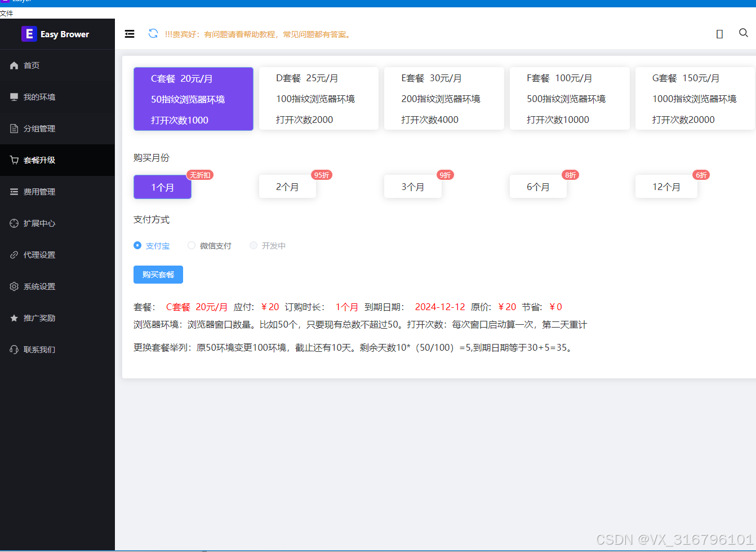Click the 购买套餐 purchase button
756x552 pixels.
(x=158, y=275)
